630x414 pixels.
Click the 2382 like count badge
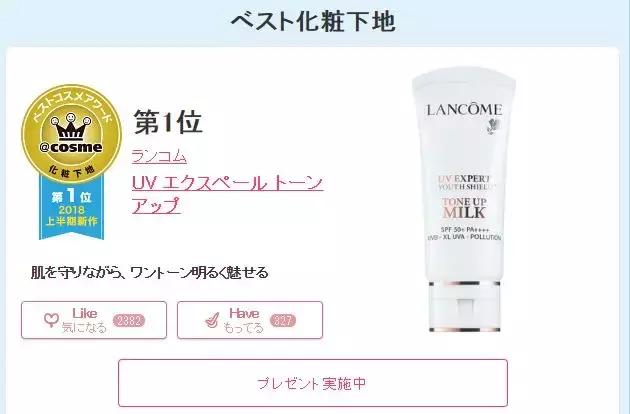129,321
